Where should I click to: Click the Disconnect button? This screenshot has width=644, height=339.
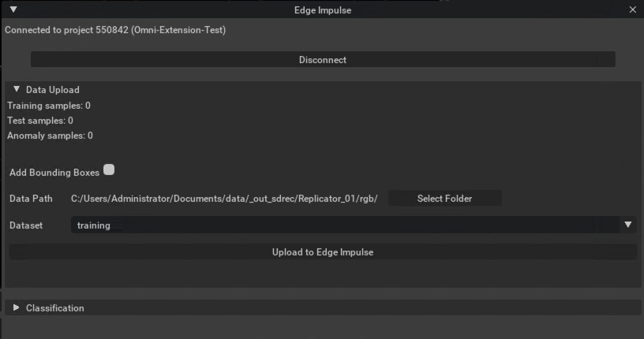point(323,59)
